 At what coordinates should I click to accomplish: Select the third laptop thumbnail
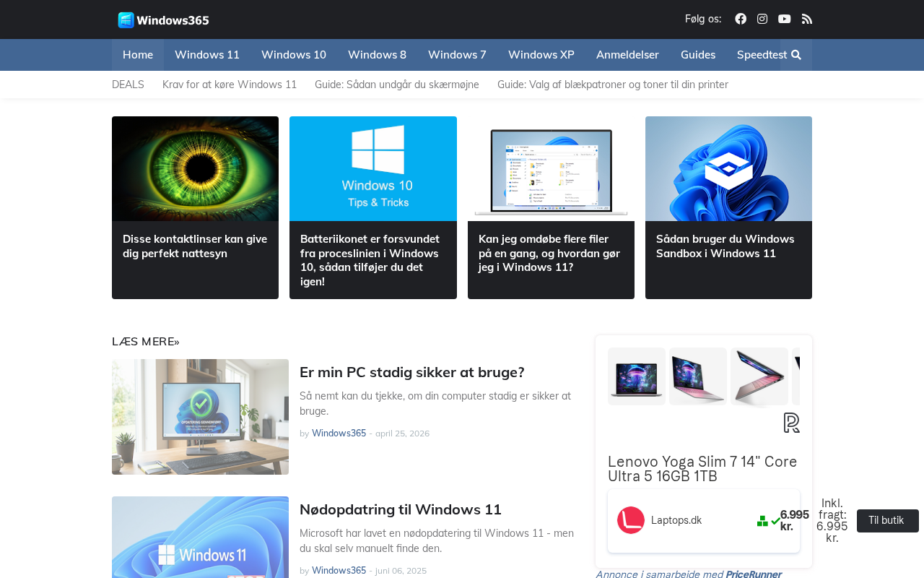point(759,376)
